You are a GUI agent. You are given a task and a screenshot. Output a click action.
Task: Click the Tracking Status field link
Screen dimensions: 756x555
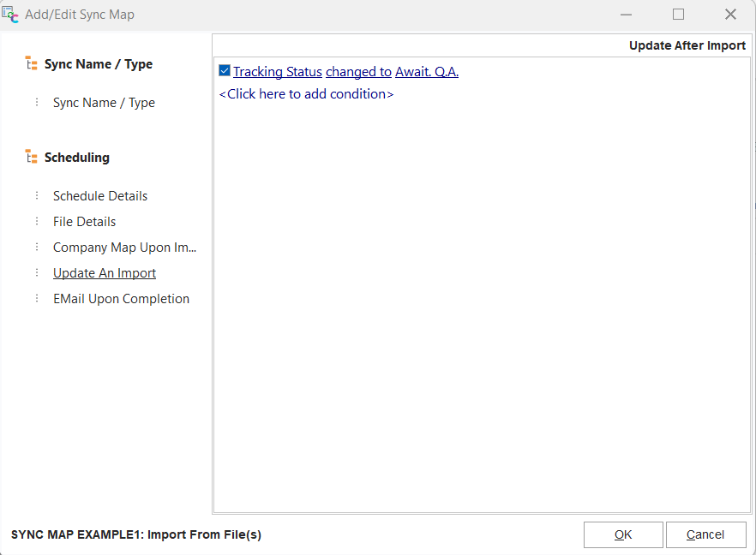pos(277,72)
